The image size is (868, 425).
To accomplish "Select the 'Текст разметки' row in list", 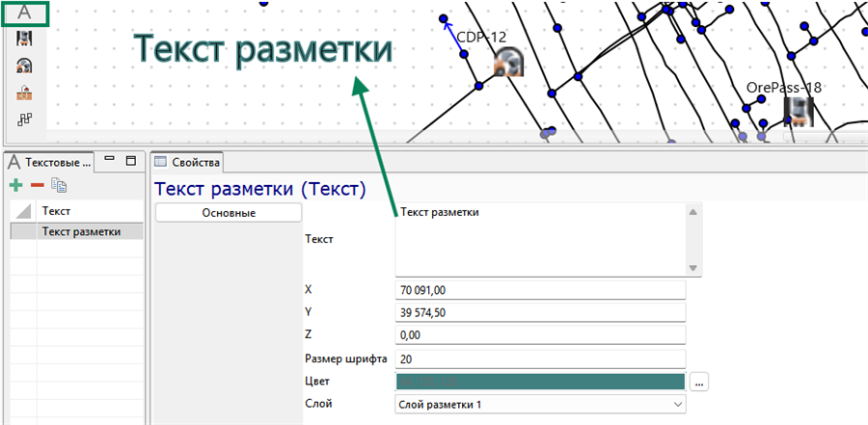I will 77,232.
